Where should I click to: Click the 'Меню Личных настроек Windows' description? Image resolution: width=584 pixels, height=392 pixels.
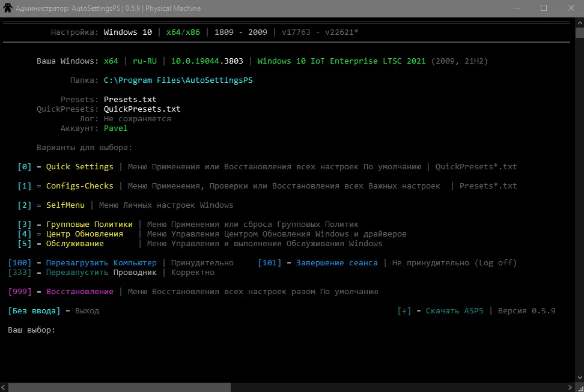(x=166, y=205)
